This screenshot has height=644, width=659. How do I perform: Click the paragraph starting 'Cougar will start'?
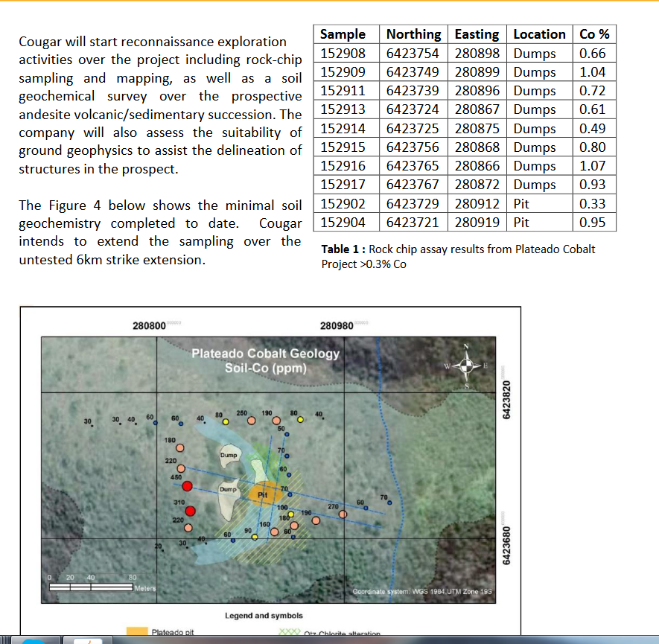click(160, 106)
